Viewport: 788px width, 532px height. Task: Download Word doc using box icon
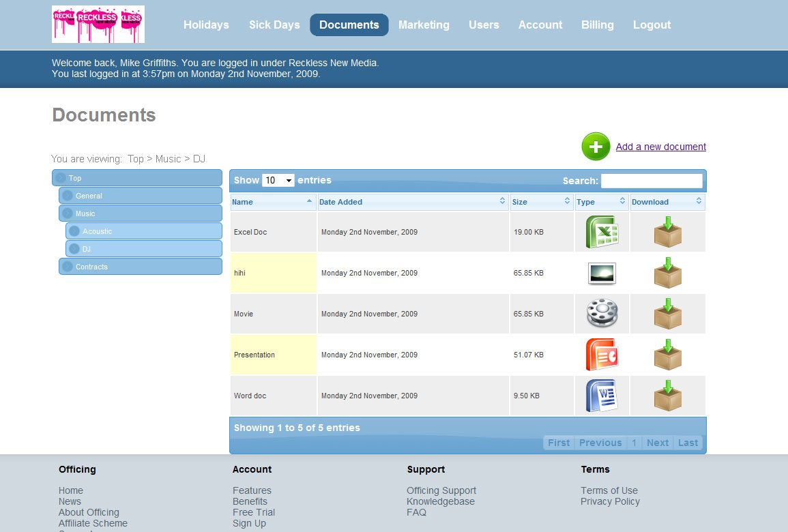(668, 396)
